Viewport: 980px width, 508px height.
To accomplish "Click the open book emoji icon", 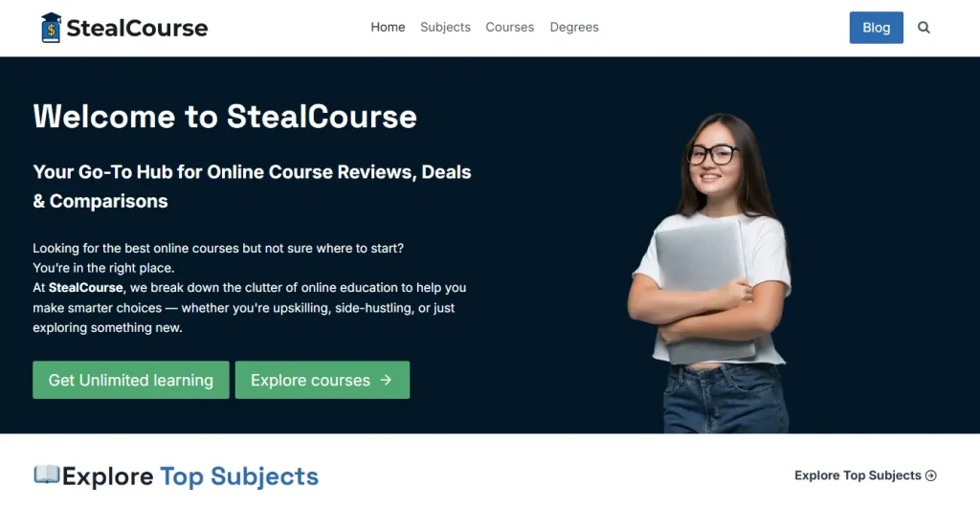I will [x=47, y=475].
